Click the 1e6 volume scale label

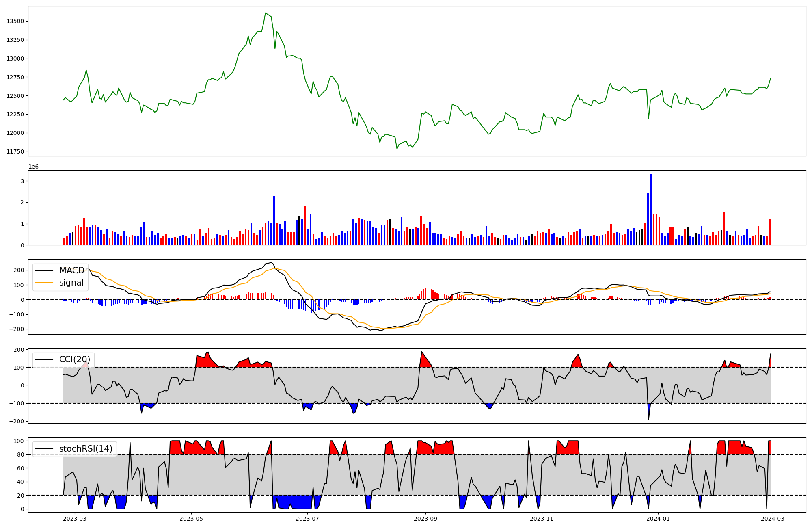click(33, 167)
